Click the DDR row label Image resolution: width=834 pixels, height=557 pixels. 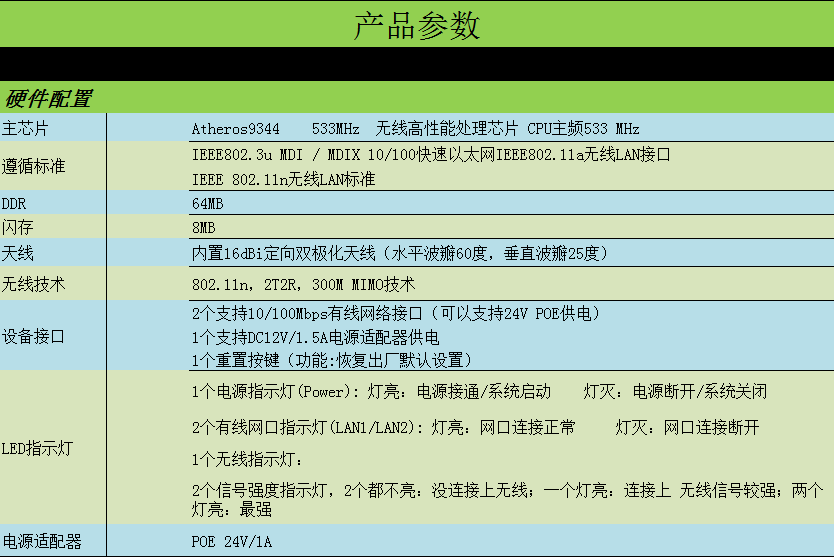pos(14,204)
